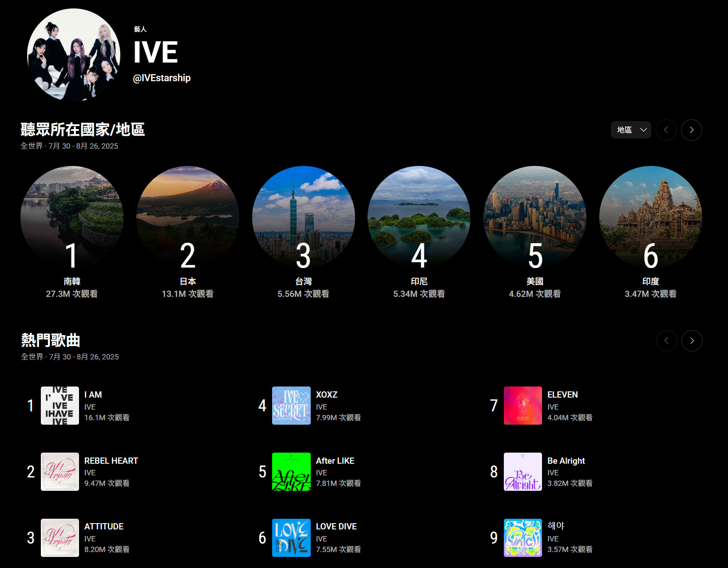The height and width of the screenshot is (568, 728).
Task: Open the REBEL HEART song title
Action: pyautogui.click(x=111, y=461)
